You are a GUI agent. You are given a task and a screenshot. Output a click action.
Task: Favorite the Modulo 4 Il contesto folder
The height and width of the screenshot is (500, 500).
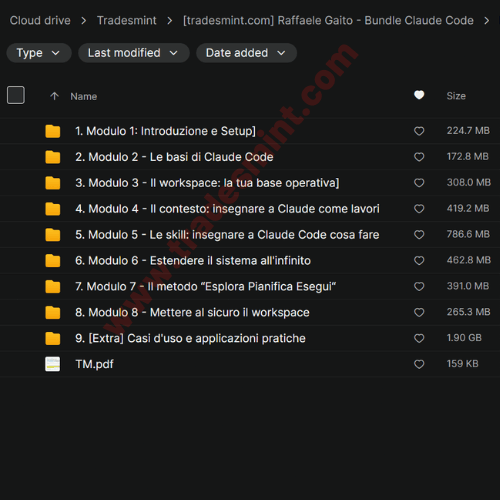(419, 209)
